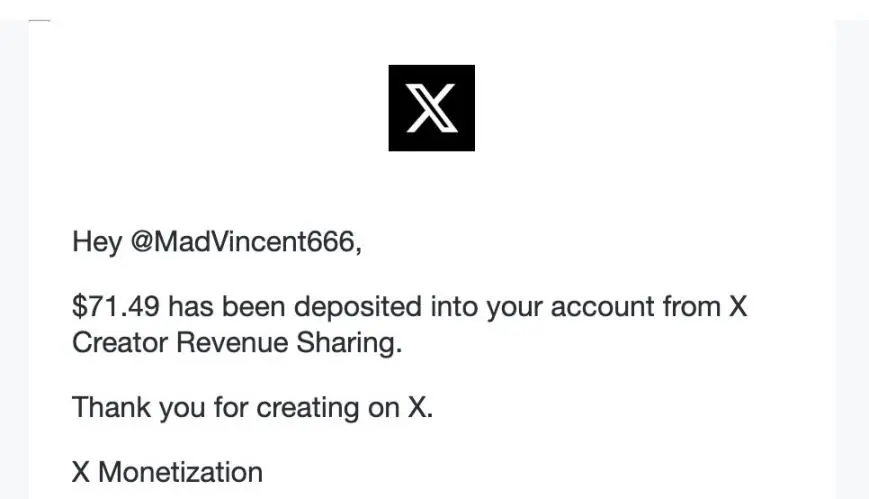This screenshot has height=499, width=869.
Task: Click the word 'Sharing.' in the message
Action: (349, 343)
